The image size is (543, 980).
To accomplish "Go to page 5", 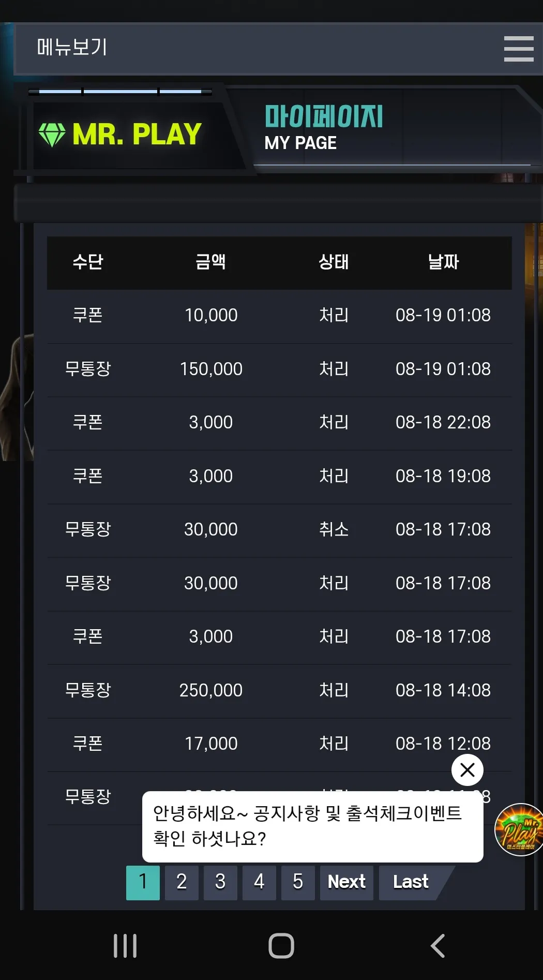I will [x=298, y=883].
